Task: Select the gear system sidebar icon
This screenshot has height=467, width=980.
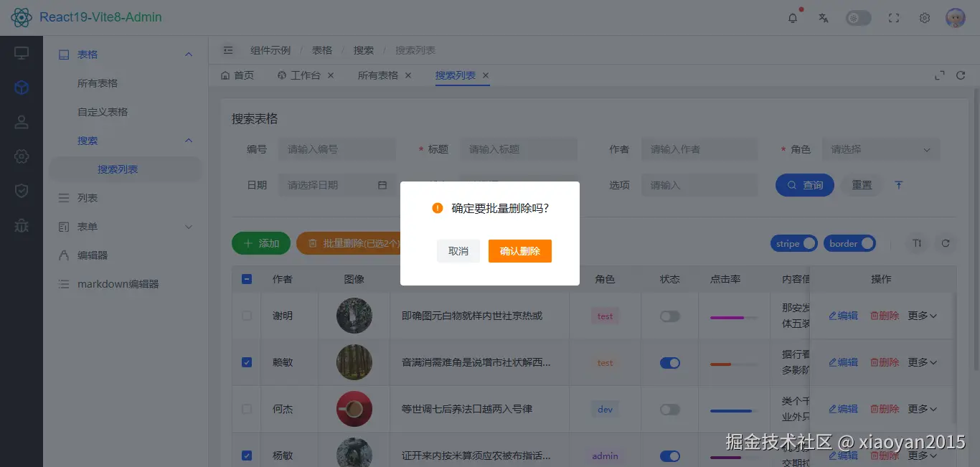Action: (x=22, y=156)
